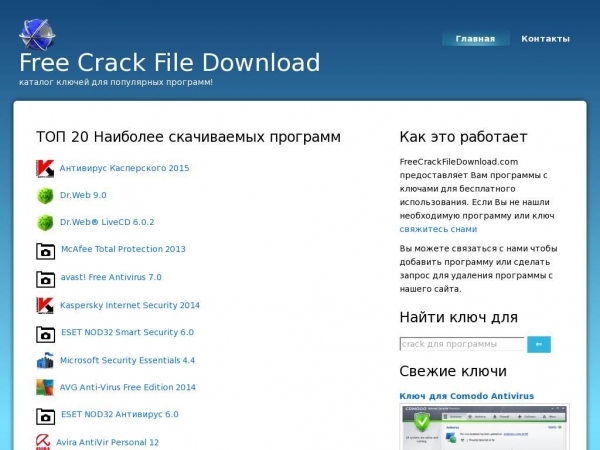600x450 pixels.
Task: Click the green Dr.Web 9.0 icon
Action: (x=45, y=196)
